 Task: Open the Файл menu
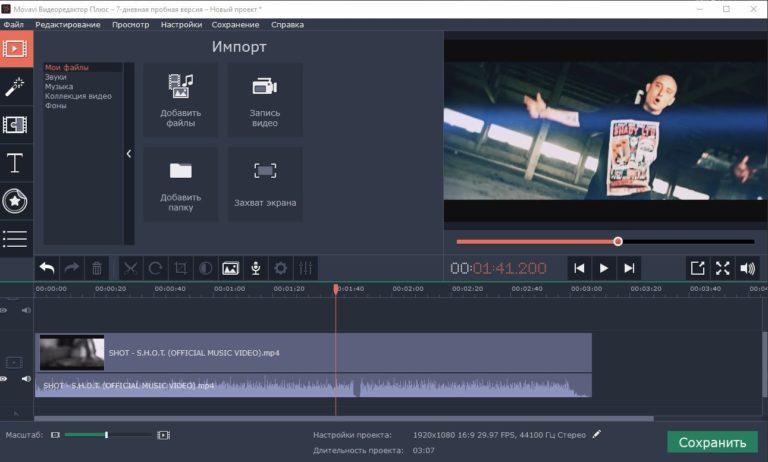point(14,24)
